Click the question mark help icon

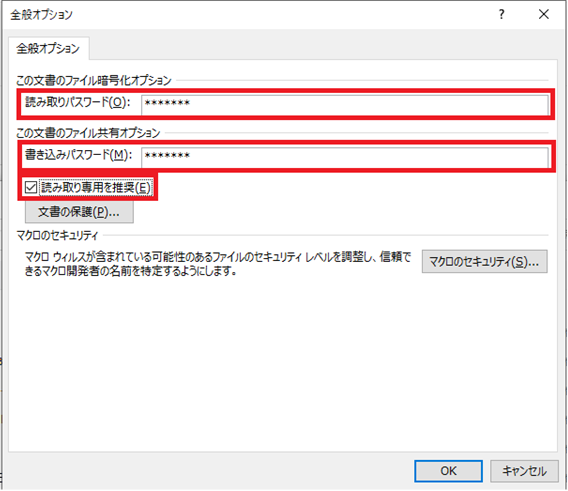pos(501,14)
